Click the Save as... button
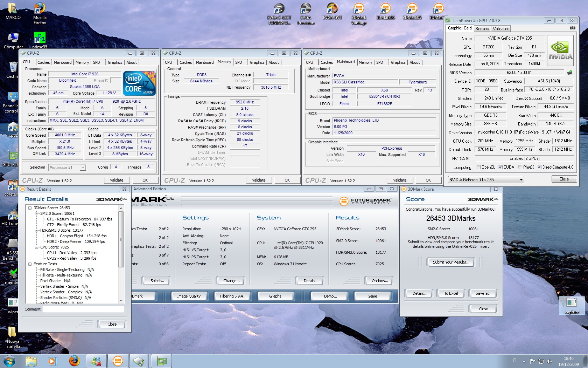Image resolution: width=588 pixels, height=368 pixels. (484, 293)
